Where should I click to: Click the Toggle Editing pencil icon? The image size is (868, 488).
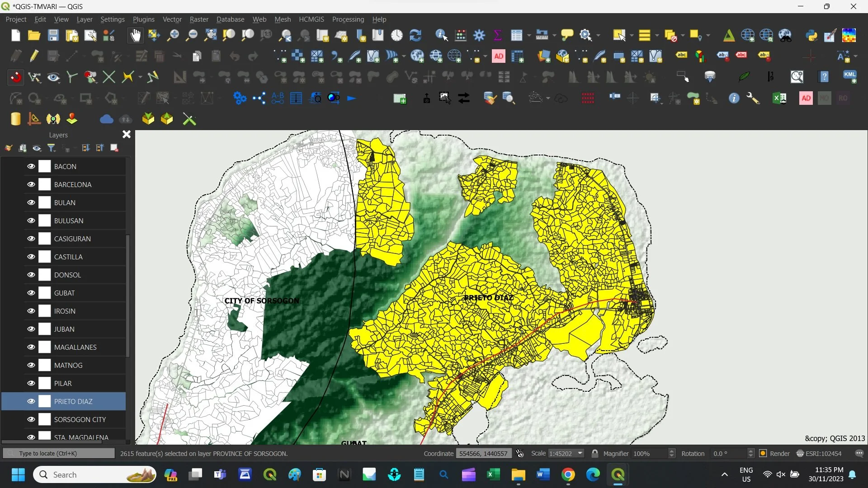pyautogui.click(x=34, y=56)
